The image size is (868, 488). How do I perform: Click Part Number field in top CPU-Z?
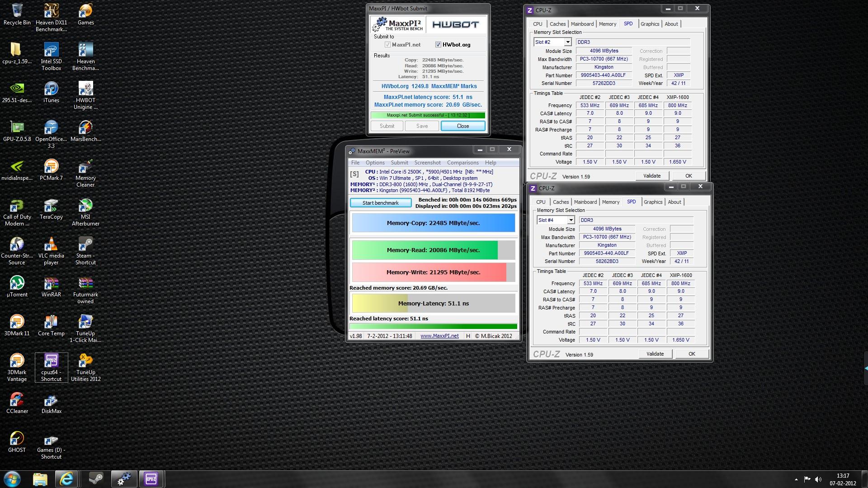pos(604,75)
